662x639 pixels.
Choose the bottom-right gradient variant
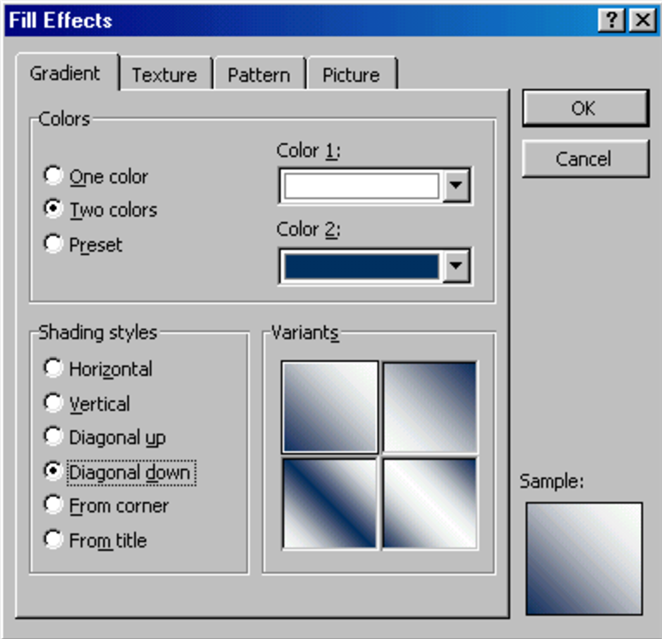[430, 503]
